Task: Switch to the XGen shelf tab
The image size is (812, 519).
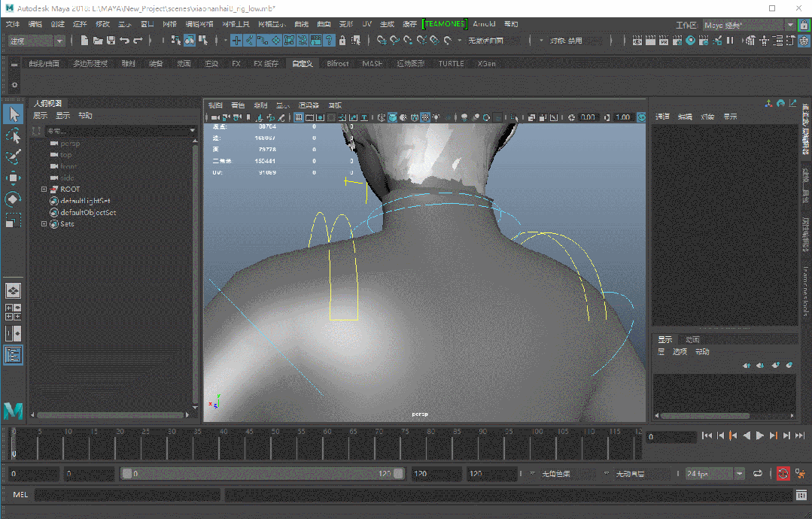Action: (486, 64)
